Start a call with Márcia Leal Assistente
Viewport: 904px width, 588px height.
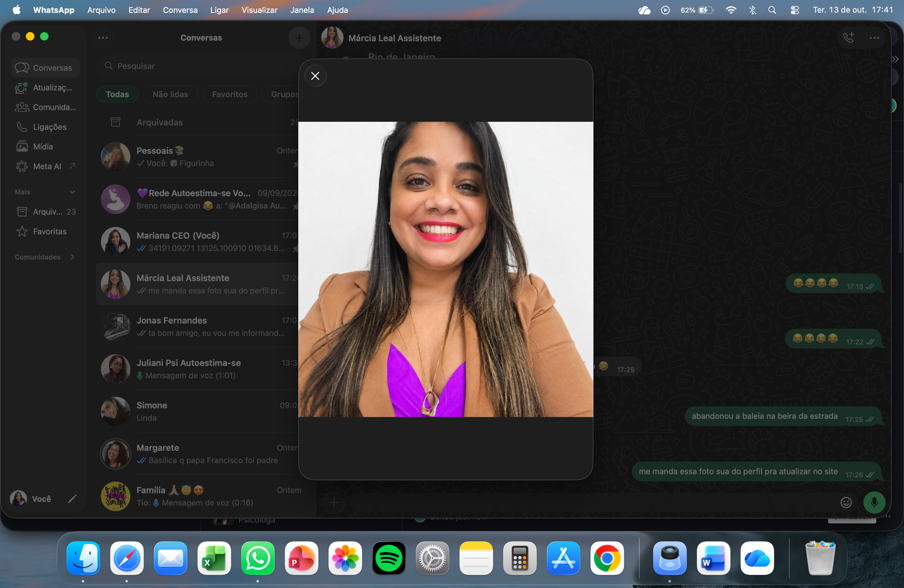click(849, 38)
